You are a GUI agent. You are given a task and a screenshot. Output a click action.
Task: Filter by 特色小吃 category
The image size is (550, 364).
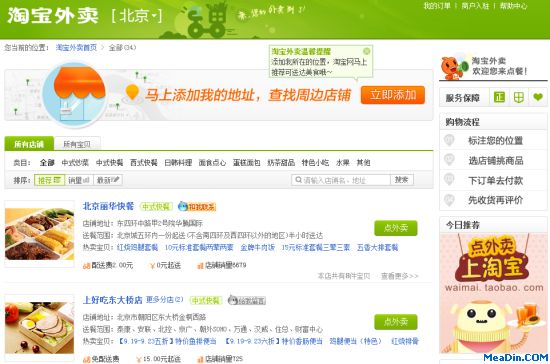315,162
